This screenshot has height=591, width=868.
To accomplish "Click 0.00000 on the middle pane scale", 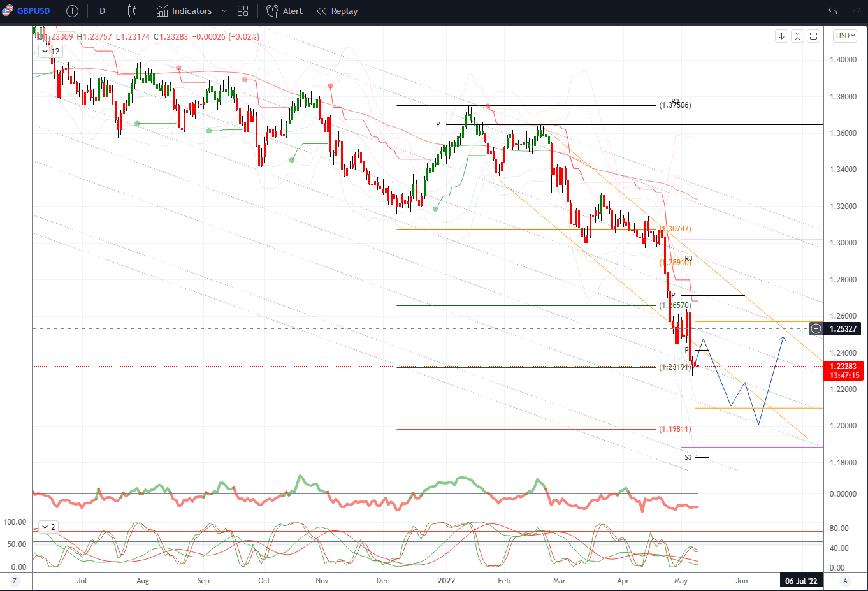I will 843,494.
